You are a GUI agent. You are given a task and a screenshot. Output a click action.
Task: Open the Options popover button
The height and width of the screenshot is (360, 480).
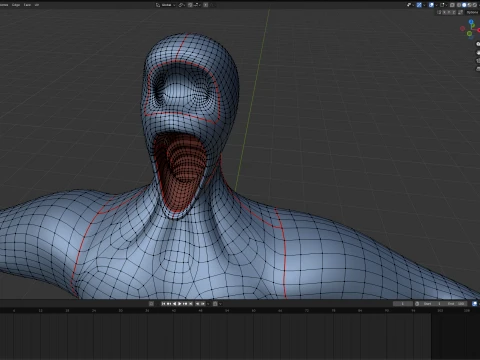tap(472, 12)
